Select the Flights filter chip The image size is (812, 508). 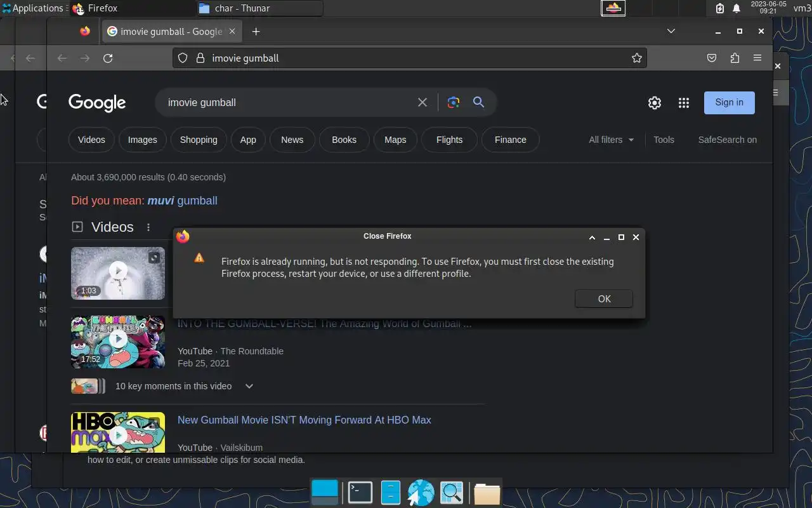450,140
